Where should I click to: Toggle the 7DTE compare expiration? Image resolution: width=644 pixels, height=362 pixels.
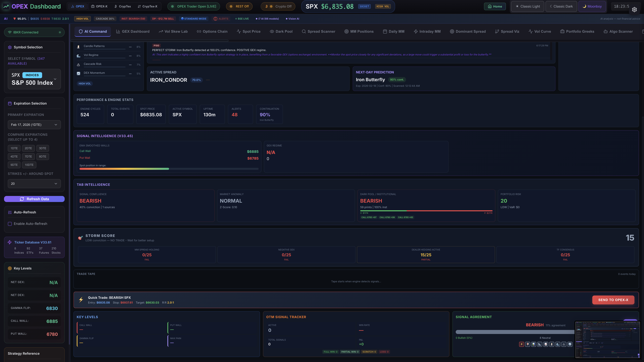[x=28, y=157]
